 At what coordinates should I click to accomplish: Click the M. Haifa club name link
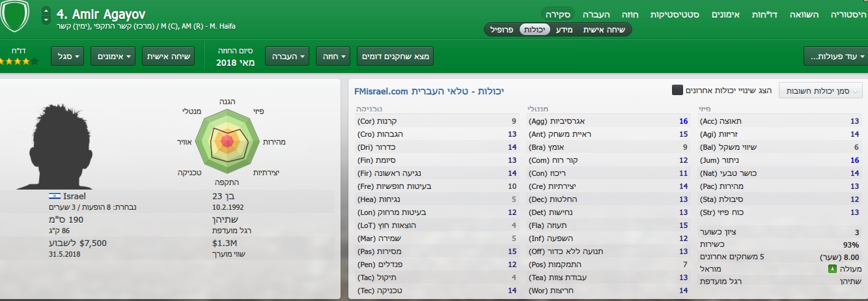(219, 26)
